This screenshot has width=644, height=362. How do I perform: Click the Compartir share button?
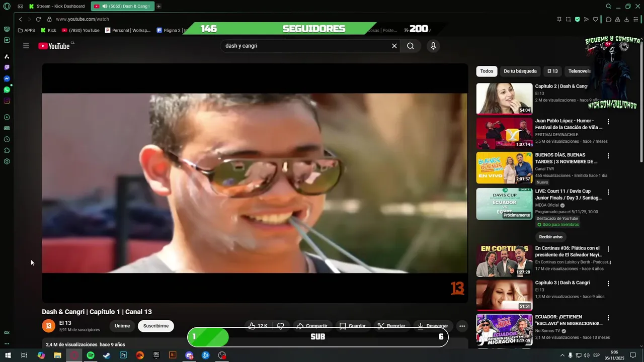tap(312, 326)
